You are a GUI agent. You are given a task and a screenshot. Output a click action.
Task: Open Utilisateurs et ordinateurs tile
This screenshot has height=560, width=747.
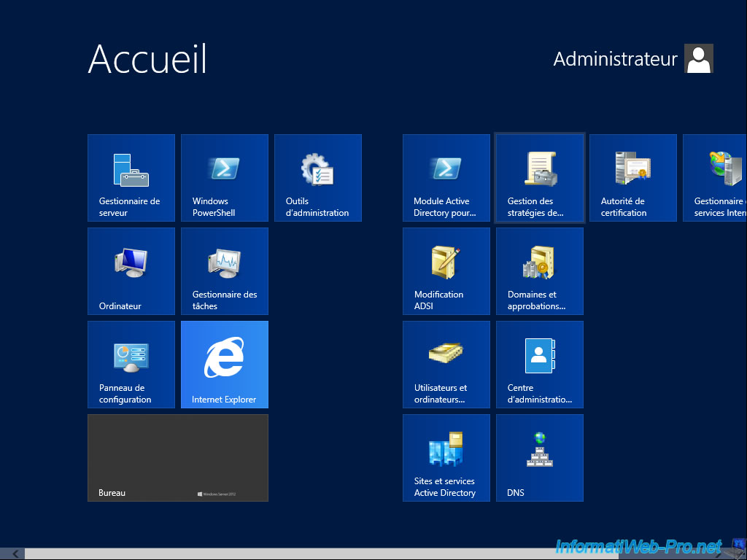446,365
